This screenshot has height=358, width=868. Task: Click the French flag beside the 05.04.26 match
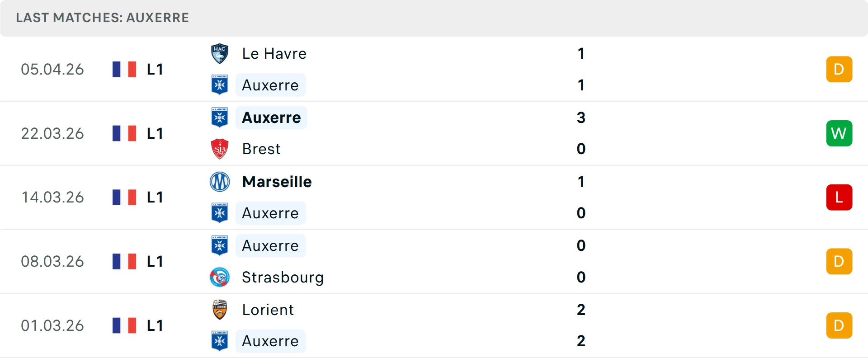(x=124, y=69)
